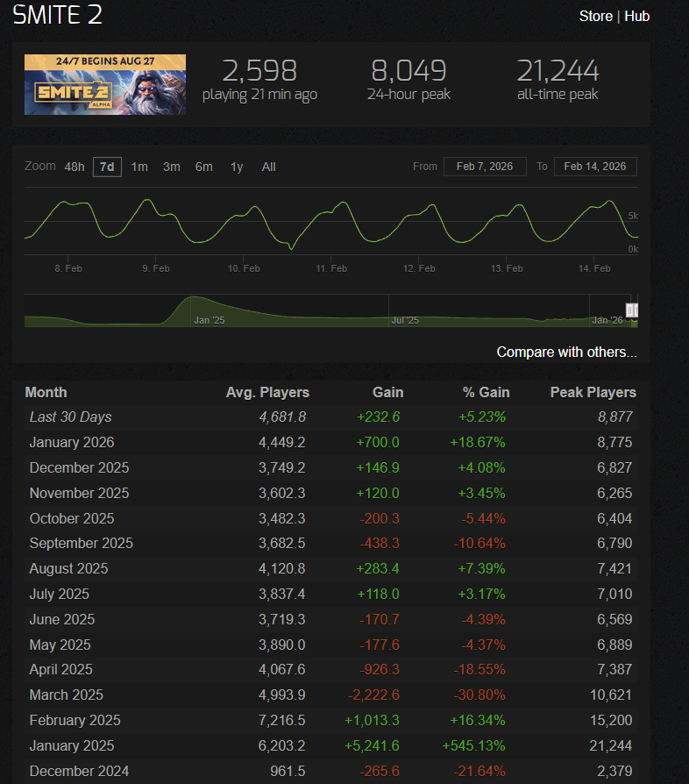This screenshot has width=689, height=784.
Task: Click the March 2025 row label
Action: point(66,695)
